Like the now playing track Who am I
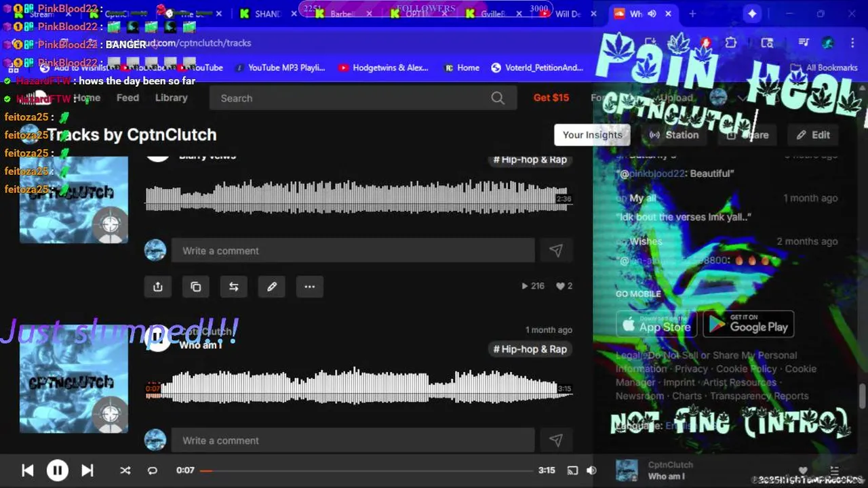This screenshot has height=488, width=868. 803,470
